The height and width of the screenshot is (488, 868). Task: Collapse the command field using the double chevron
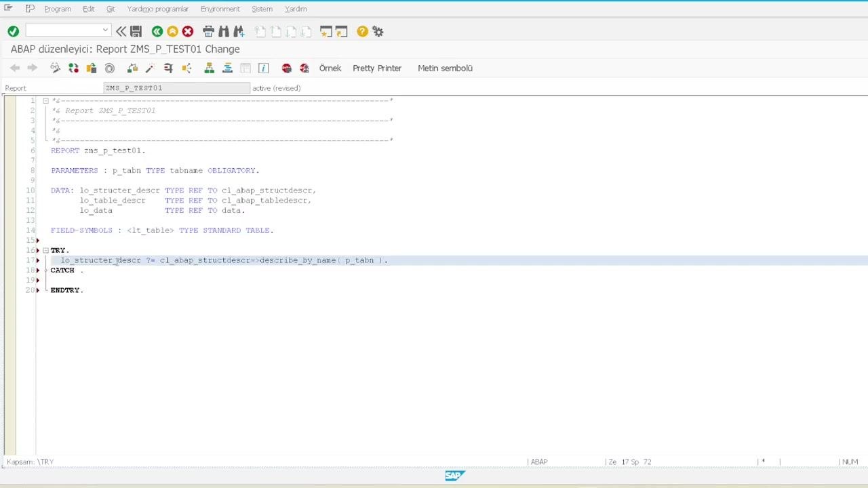click(x=121, y=31)
